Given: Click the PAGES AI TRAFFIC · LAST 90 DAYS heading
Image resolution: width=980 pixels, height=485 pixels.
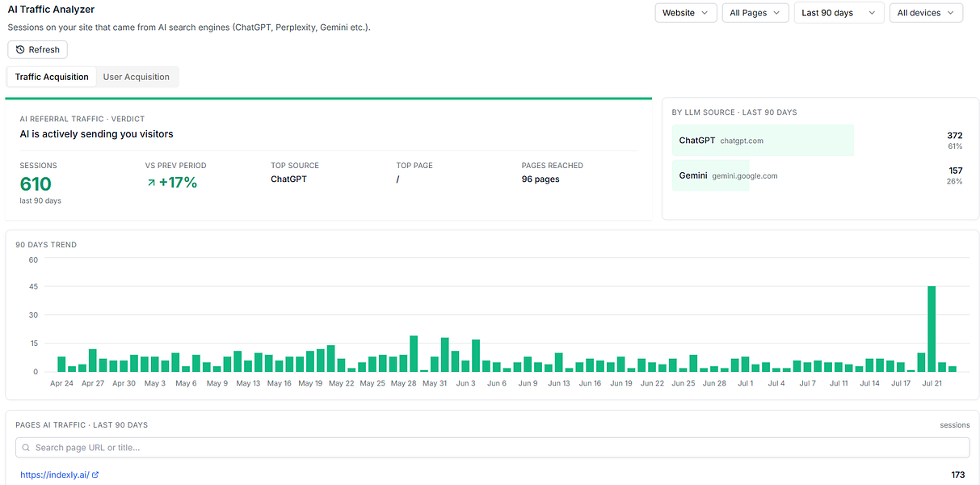Looking at the screenshot, I should (82, 424).
